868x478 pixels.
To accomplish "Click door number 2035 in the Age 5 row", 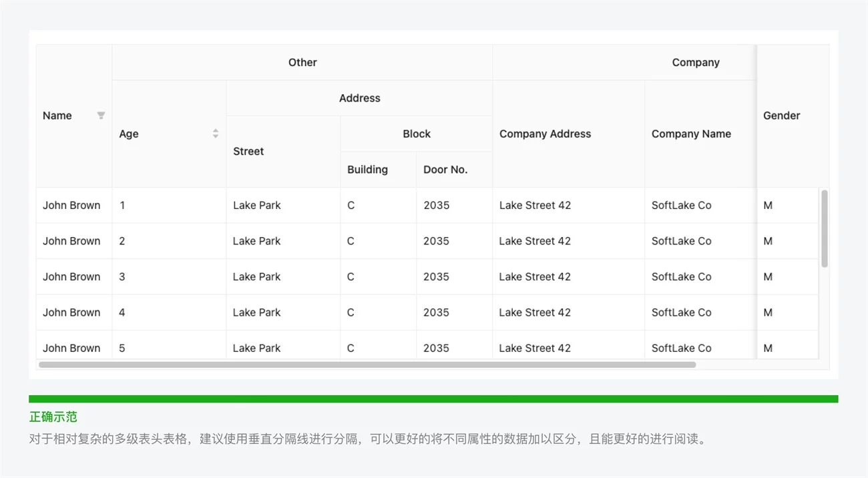I will click(x=436, y=348).
